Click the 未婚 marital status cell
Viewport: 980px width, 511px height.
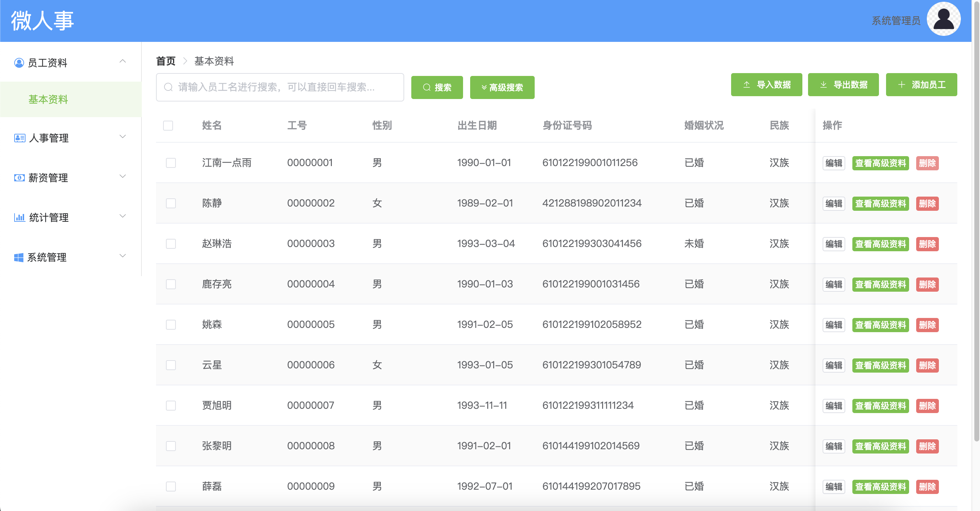(694, 243)
